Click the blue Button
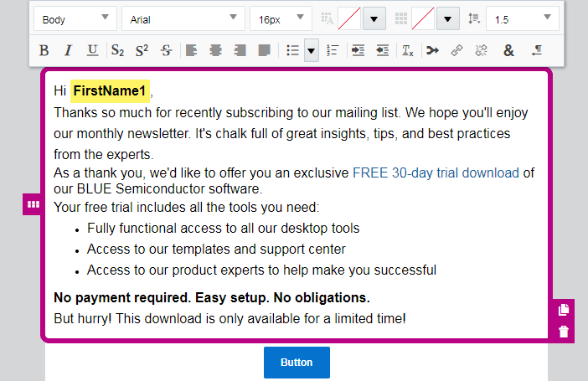The image size is (588, 381). click(x=297, y=363)
